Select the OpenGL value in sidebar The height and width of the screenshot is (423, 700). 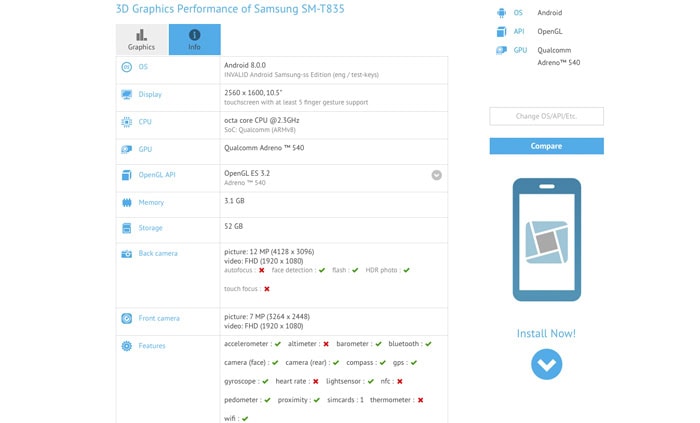[550, 32]
